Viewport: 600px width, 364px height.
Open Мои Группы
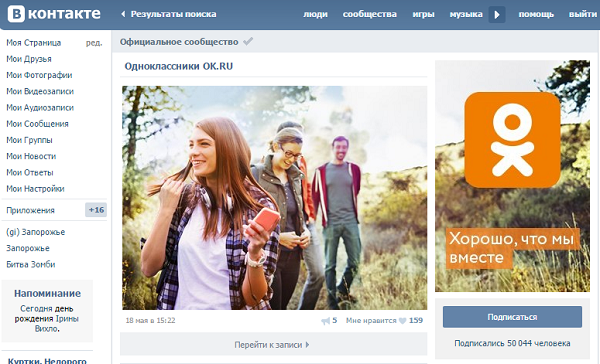point(29,140)
